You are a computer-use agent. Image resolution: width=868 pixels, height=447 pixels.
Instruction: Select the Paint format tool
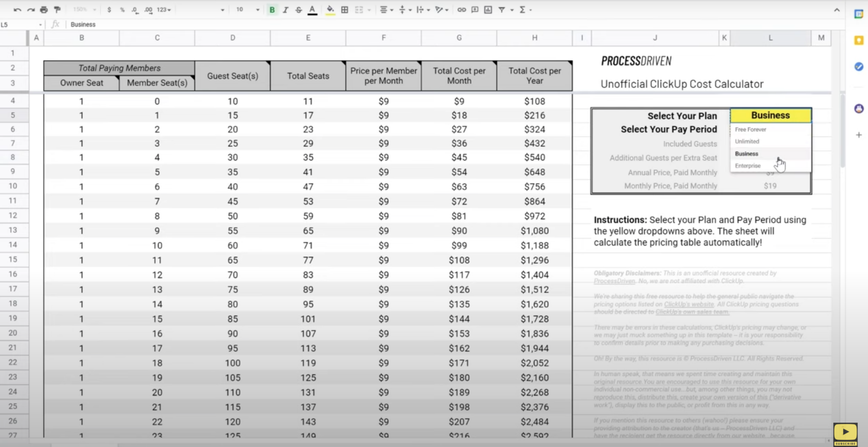[x=57, y=10]
